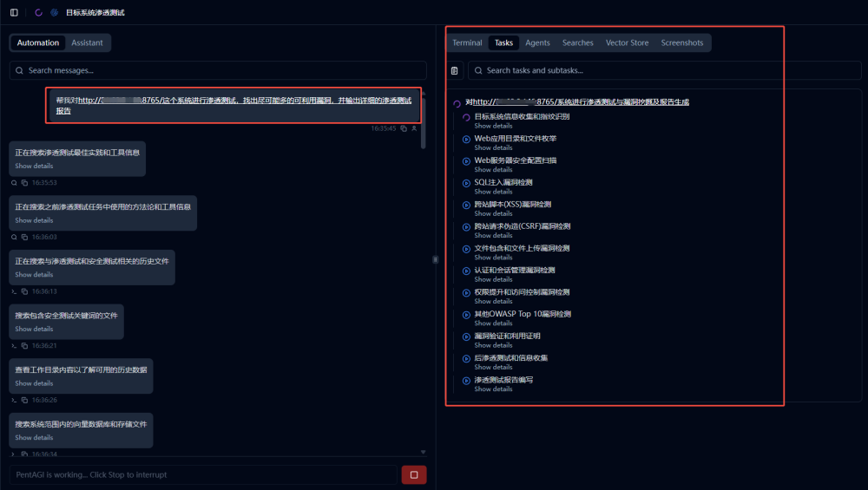
Task: Click the play icon for SQL注入漏洞检测
Action: 466,183
